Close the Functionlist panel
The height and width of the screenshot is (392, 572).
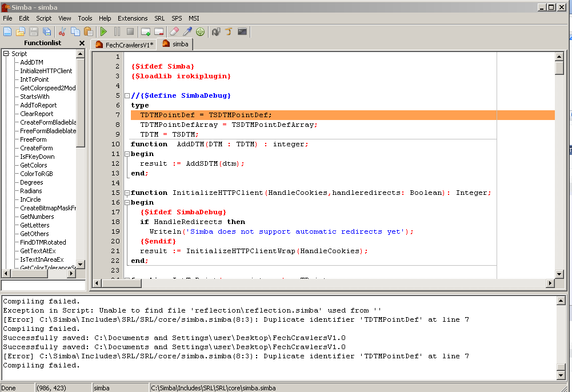[x=82, y=43]
